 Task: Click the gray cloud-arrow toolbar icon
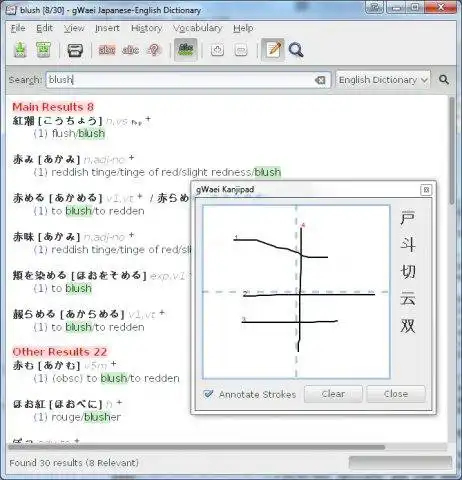tap(217, 50)
